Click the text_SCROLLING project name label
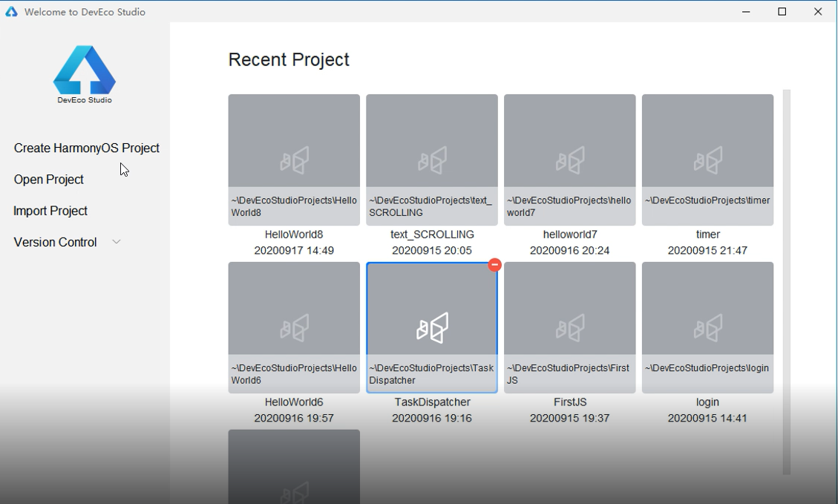 click(x=432, y=235)
